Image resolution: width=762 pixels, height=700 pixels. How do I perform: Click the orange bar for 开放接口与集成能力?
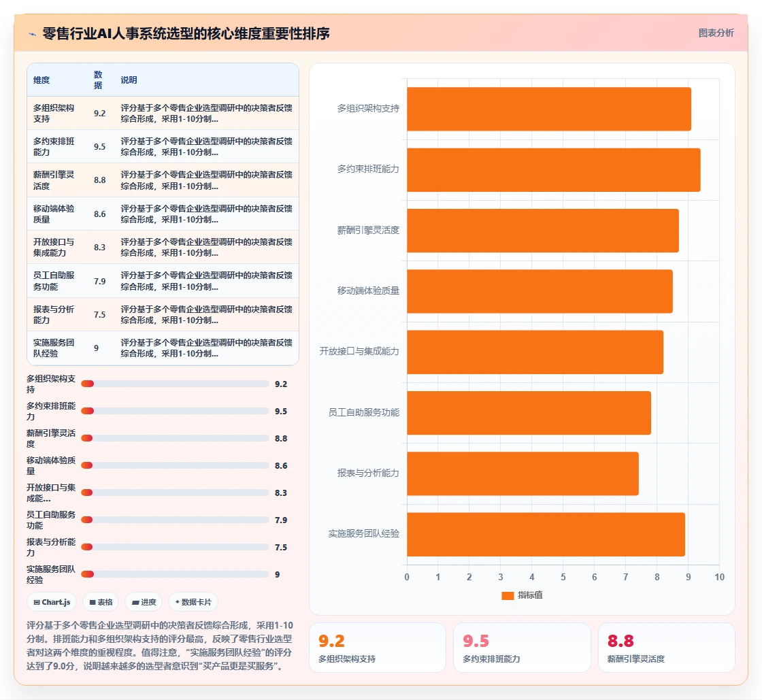click(x=535, y=352)
